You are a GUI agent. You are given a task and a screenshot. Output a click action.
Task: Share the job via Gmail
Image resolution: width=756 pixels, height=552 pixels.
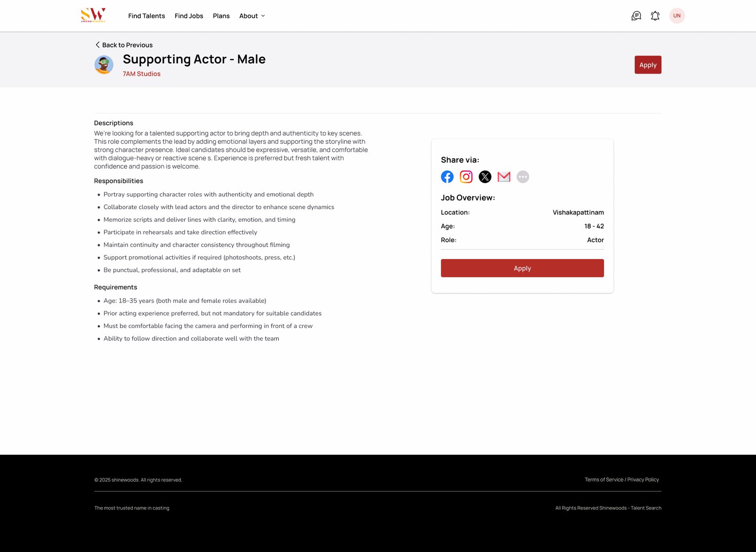click(x=504, y=177)
